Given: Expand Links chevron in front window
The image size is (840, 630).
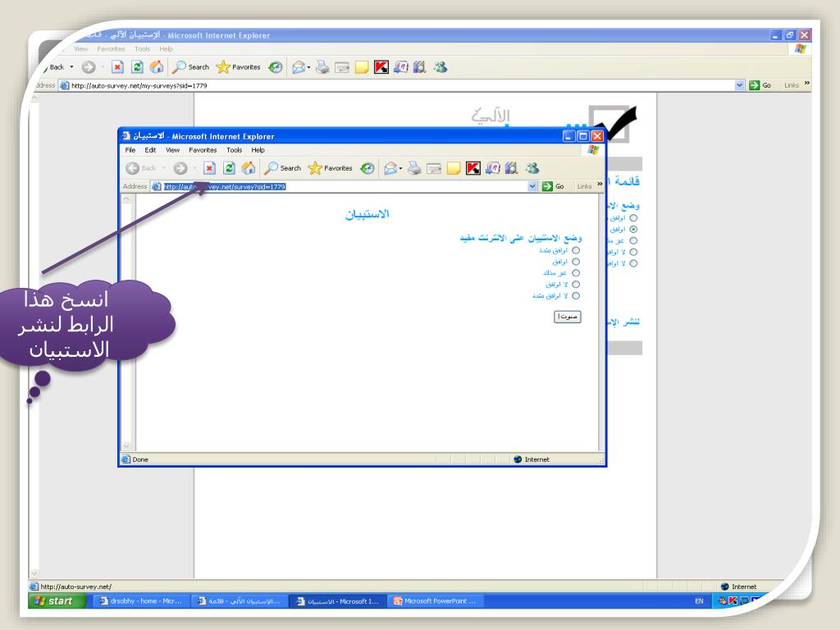Looking at the screenshot, I should pyautogui.click(x=600, y=185).
